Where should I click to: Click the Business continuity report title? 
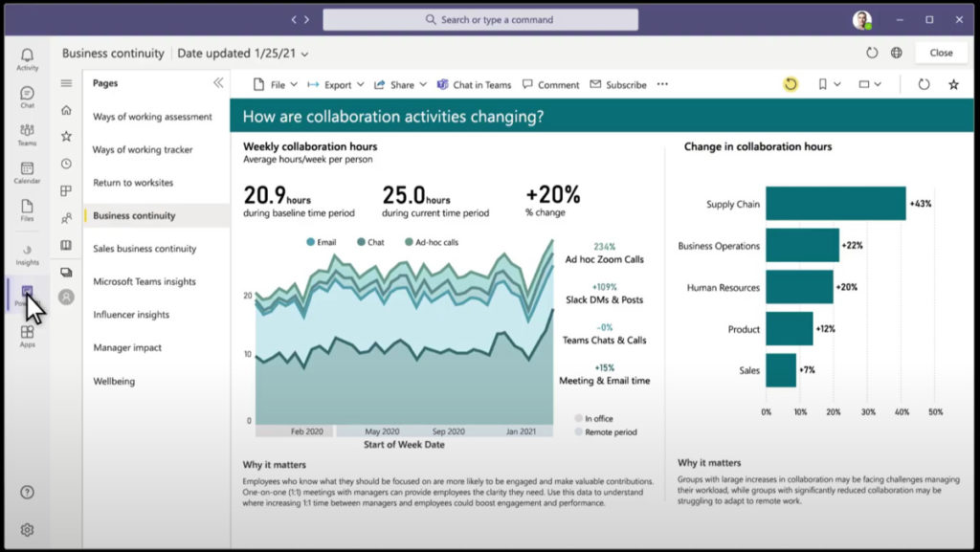(113, 54)
